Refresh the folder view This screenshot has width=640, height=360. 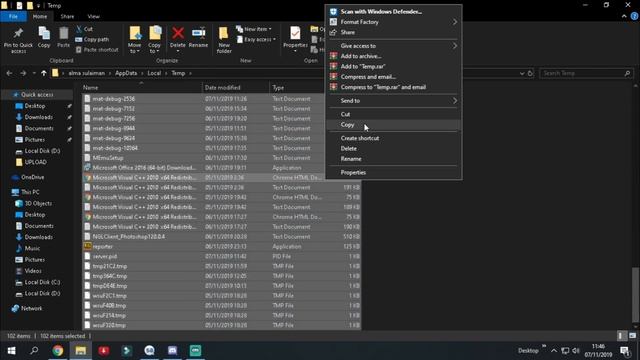coord(530,73)
